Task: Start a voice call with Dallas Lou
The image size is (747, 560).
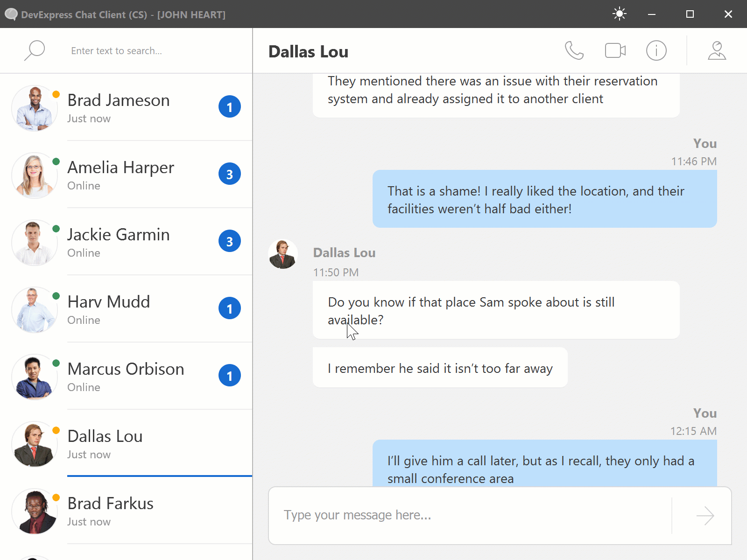Action: (x=574, y=50)
